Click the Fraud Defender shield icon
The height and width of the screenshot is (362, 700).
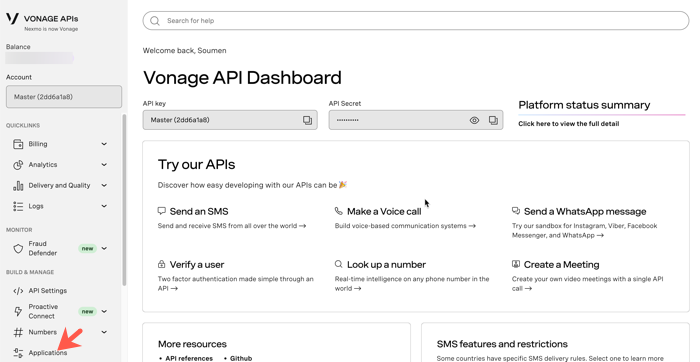click(18, 249)
